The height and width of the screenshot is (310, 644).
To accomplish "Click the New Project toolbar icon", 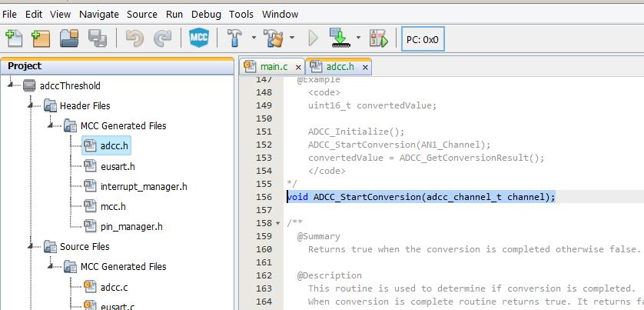I will (x=41, y=38).
